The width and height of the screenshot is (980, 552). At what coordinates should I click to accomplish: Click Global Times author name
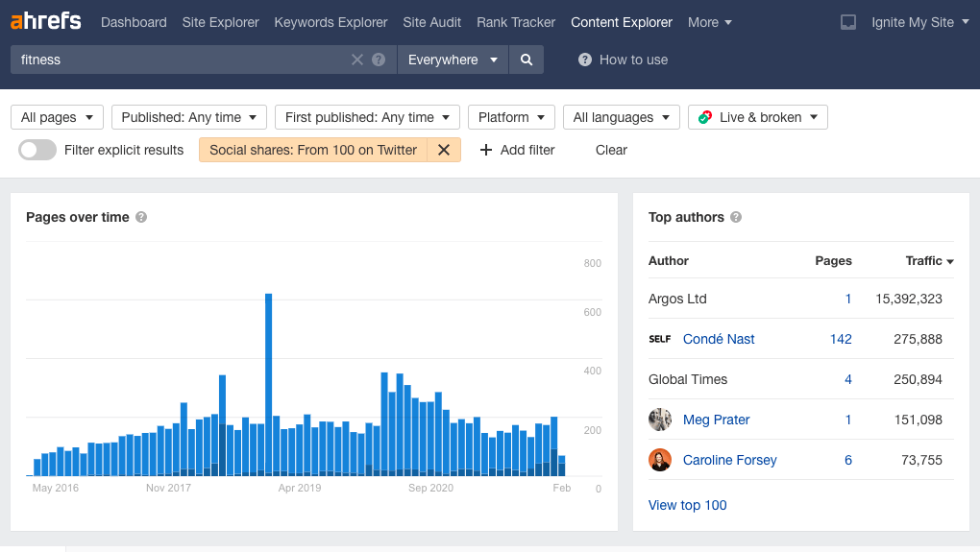coord(688,379)
